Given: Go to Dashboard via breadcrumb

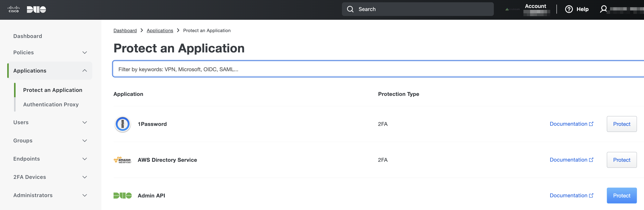Looking at the screenshot, I should click(x=125, y=31).
